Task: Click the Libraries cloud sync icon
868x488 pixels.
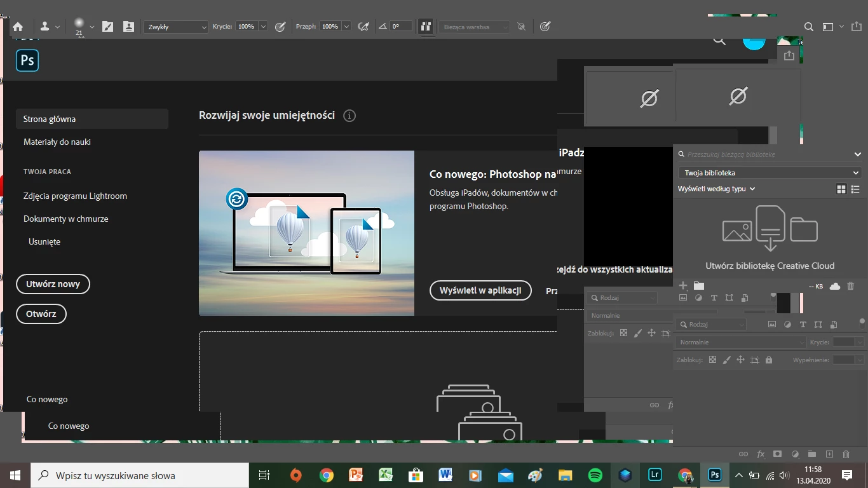Action: tap(835, 287)
